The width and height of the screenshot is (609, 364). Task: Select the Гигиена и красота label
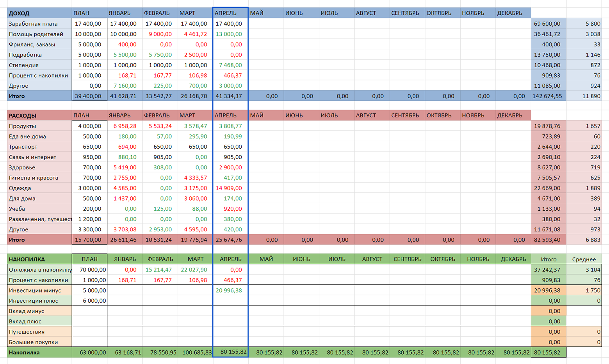pos(39,178)
